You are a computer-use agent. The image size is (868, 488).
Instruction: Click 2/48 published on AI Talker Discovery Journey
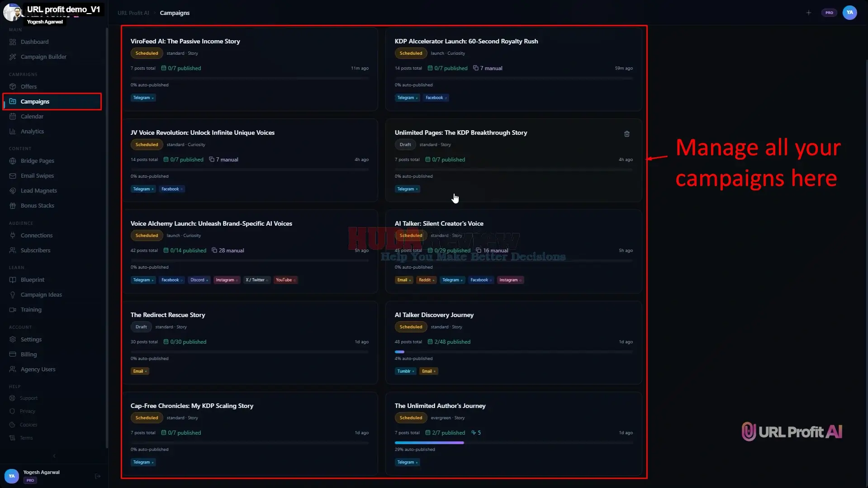coord(449,342)
